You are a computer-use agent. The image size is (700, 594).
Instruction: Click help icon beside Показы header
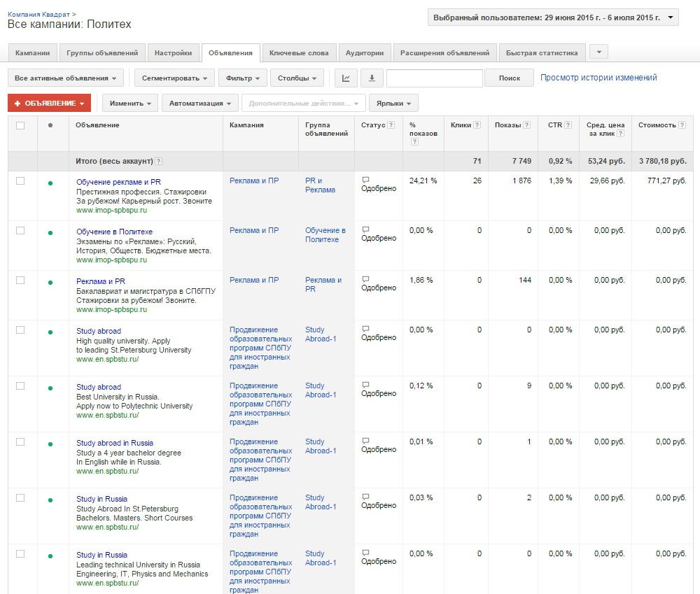[527, 125]
